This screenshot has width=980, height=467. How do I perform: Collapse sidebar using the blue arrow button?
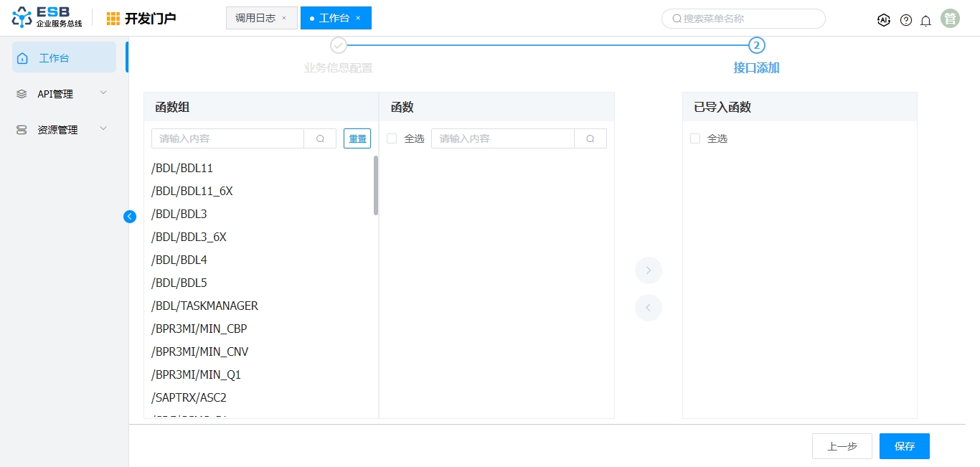(130, 216)
